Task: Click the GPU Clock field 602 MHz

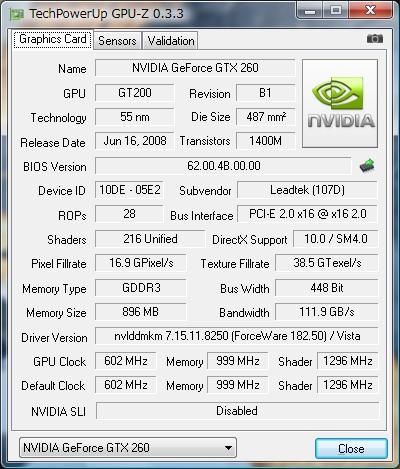Action: tap(126, 361)
